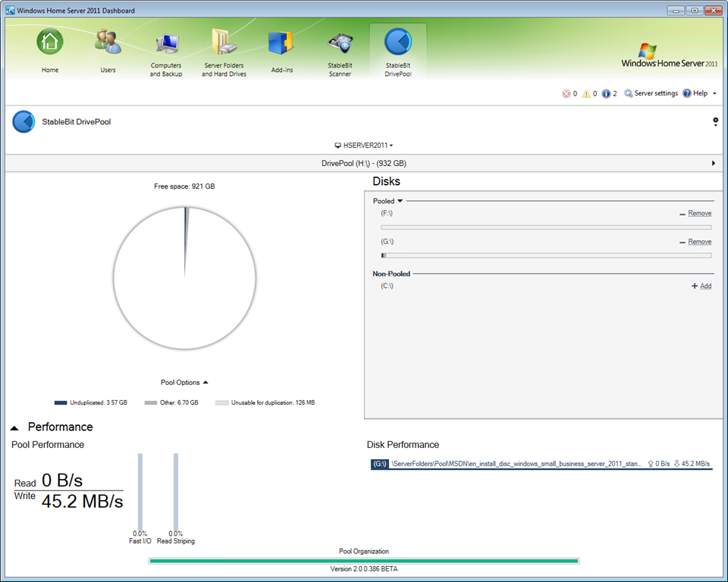Open the Add-ins section

point(282,51)
